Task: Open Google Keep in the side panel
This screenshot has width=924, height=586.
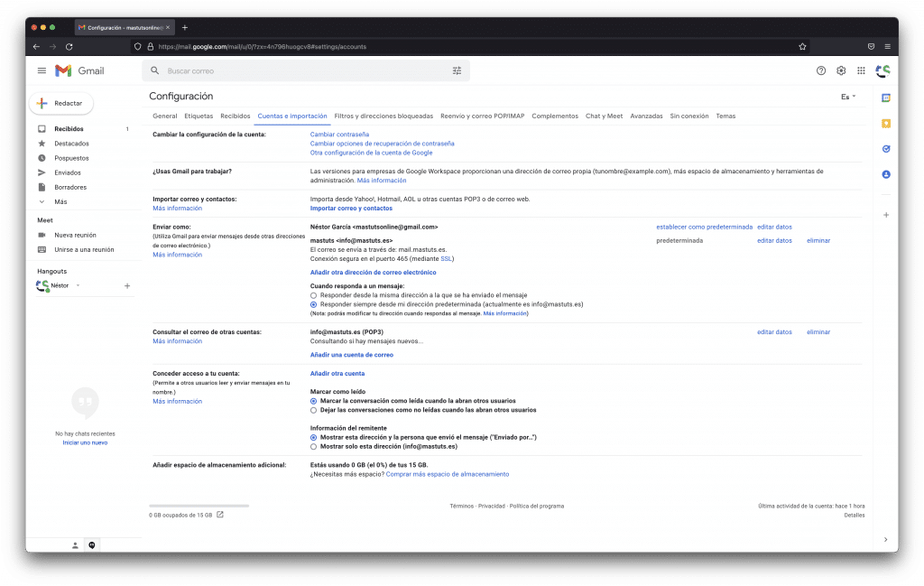Action: (x=886, y=124)
